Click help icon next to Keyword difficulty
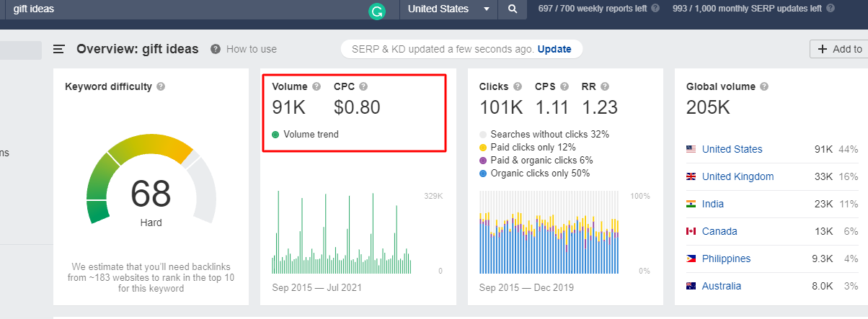Screen dimensions: 868x319 161,86
